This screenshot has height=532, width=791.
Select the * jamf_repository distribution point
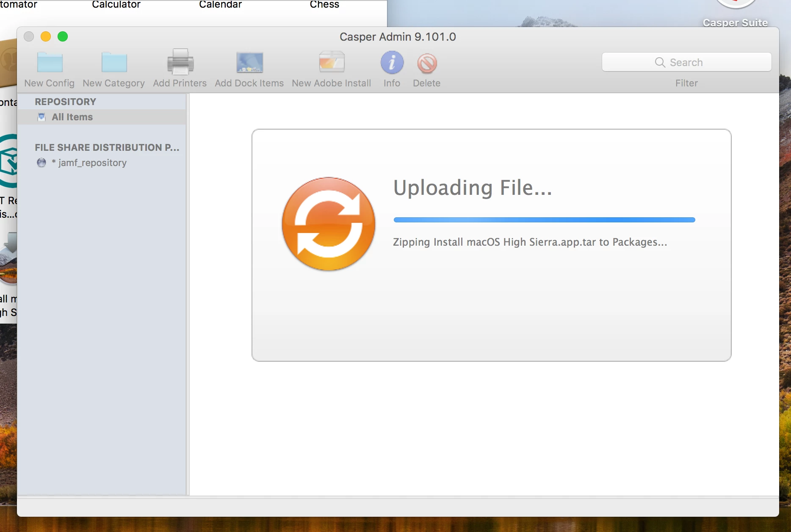click(102, 163)
